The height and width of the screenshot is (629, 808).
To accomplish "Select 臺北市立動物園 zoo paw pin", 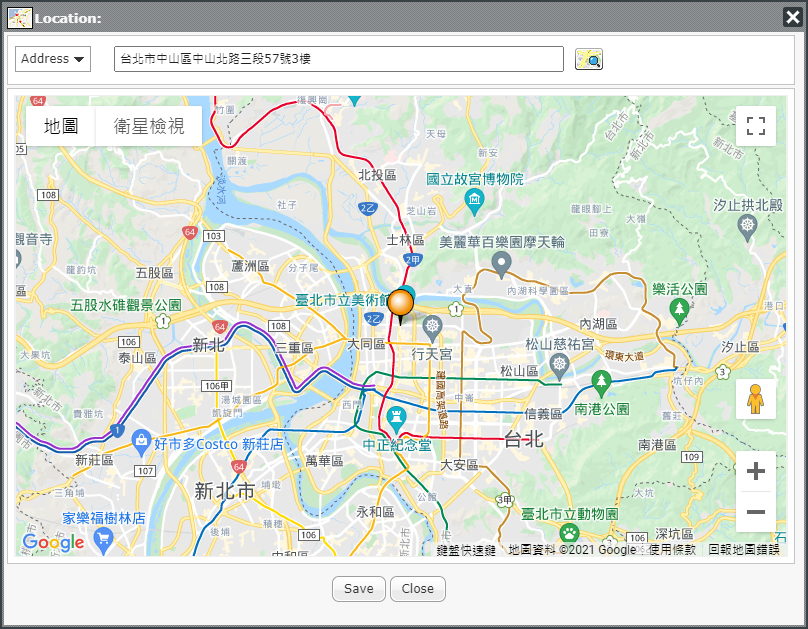I will click(x=569, y=534).
